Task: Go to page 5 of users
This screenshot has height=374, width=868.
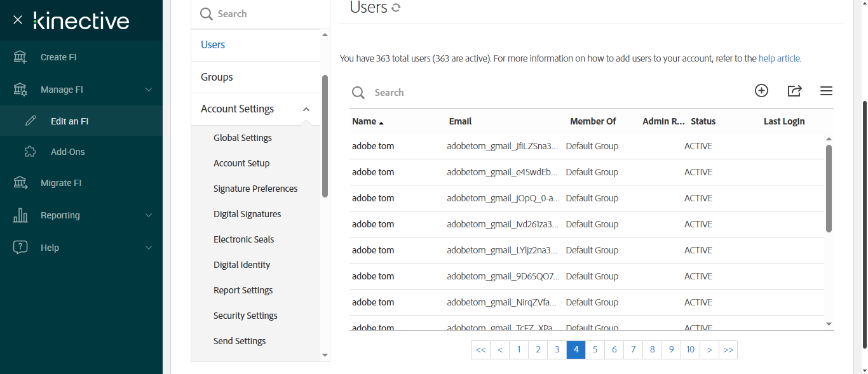Action: click(595, 349)
